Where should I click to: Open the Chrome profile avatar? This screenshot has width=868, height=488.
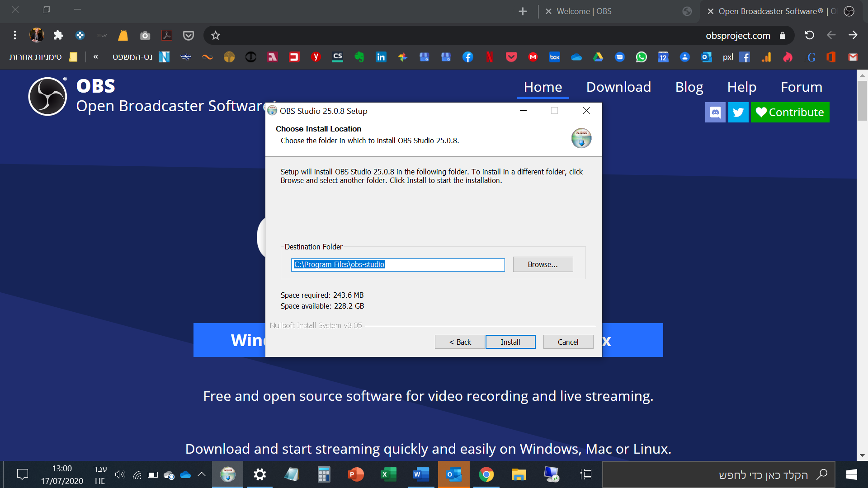pyautogui.click(x=37, y=35)
